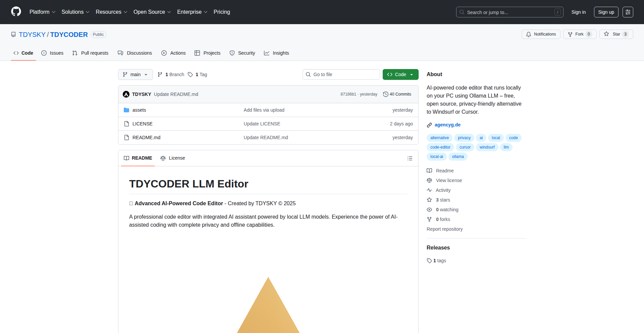
Task: Open the main branch selector dropdown
Action: click(135, 74)
